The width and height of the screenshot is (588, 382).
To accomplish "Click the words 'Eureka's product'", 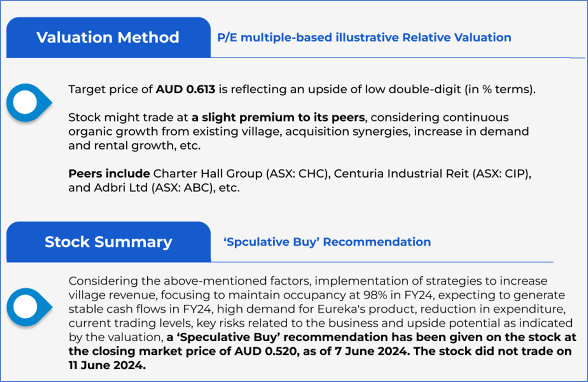I will coord(360,309).
